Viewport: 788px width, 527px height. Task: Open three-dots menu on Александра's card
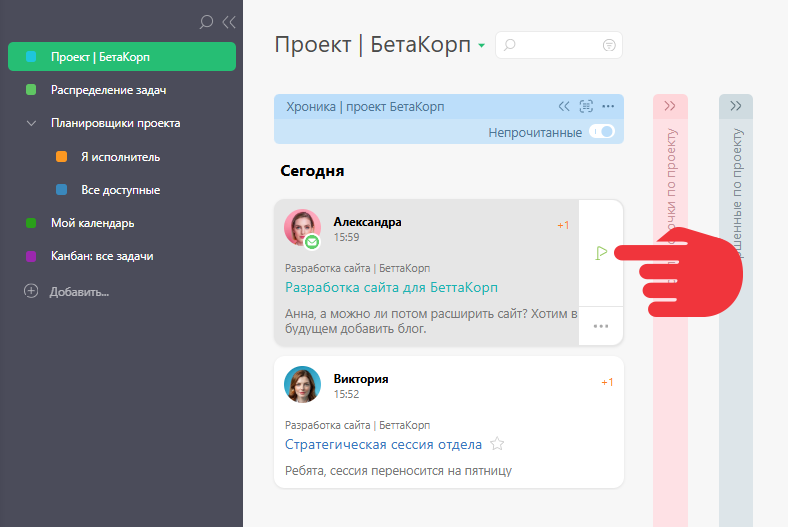[x=601, y=326]
